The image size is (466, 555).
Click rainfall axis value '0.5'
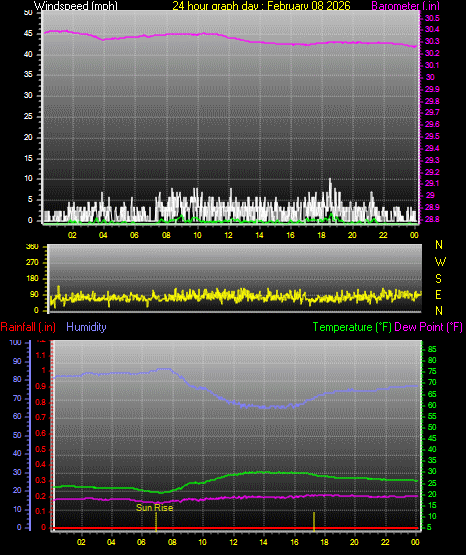(41, 449)
